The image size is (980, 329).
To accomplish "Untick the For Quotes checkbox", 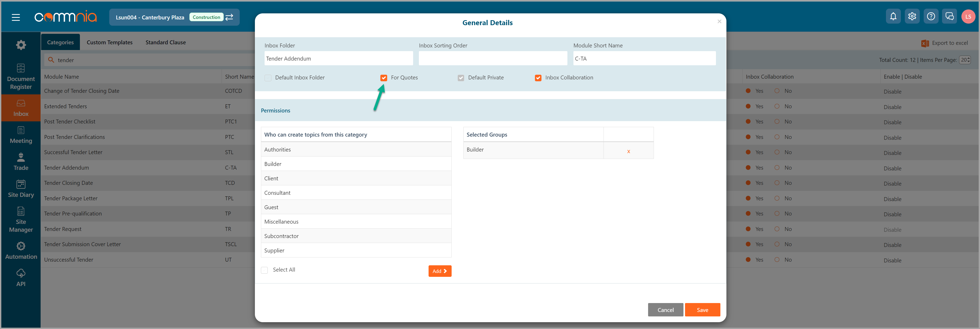I will 384,78.
